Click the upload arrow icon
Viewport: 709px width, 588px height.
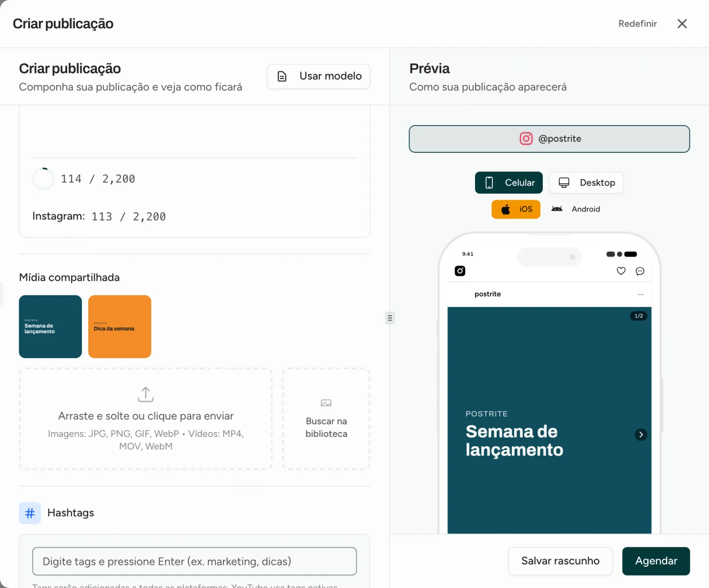click(146, 395)
